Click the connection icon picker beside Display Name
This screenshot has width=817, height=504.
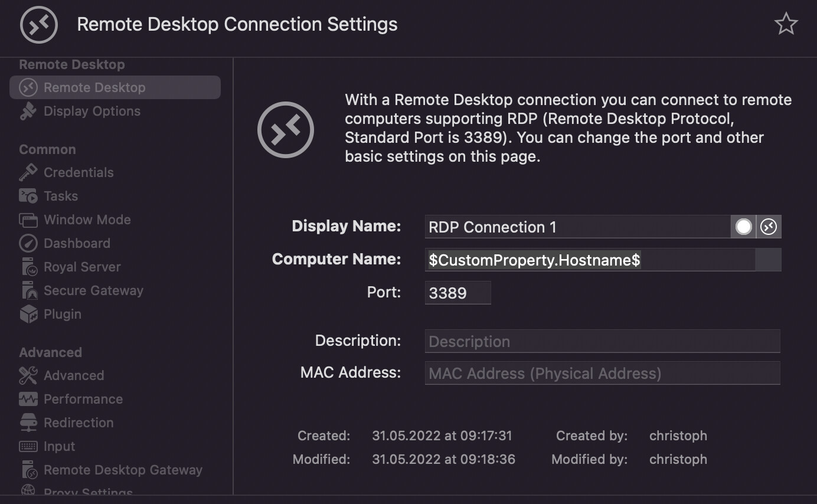pos(769,227)
